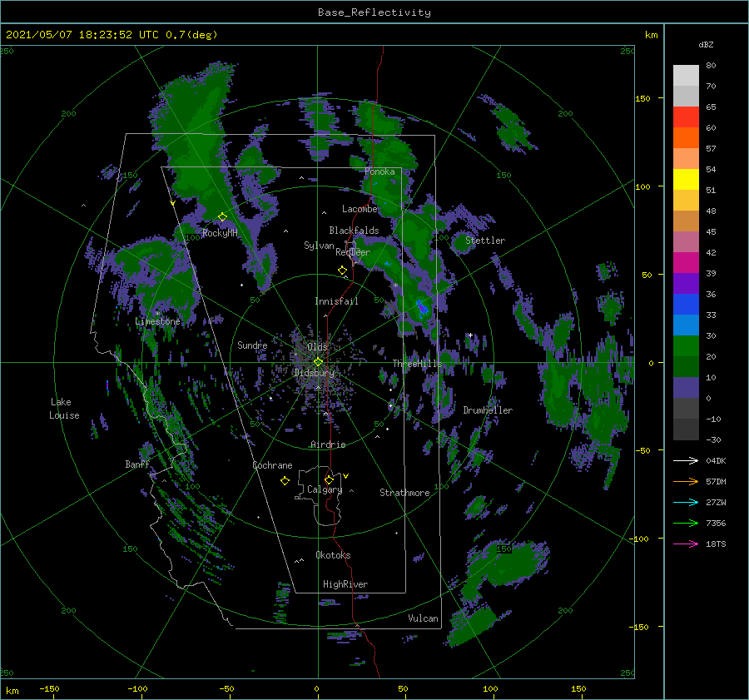Click the Banff label
The height and width of the screenshot is (700, 749).
pyautogui.click(x=137, y=464)
